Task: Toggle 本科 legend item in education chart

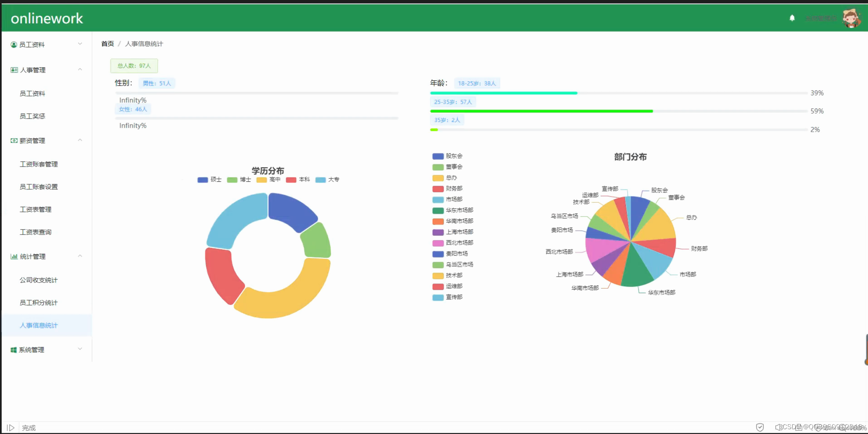Action: coord(298,180)
